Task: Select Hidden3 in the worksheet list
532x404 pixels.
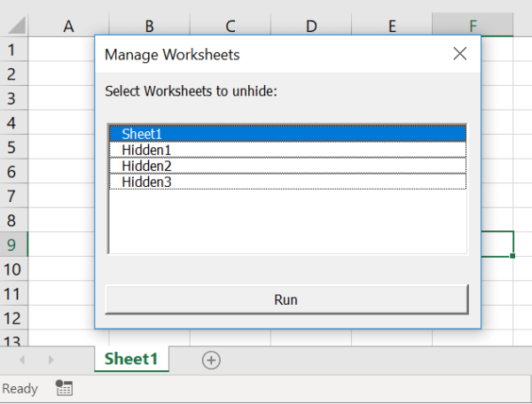Action: [287, 182]
